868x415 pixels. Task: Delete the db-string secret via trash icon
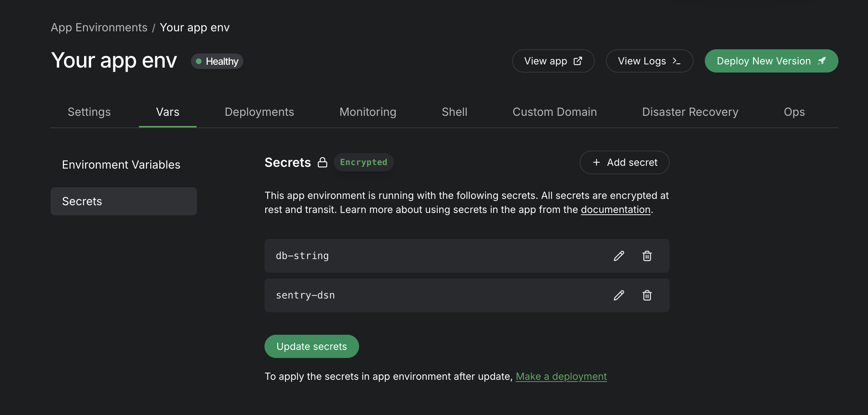pyautogui.click(x=647, y=256)
